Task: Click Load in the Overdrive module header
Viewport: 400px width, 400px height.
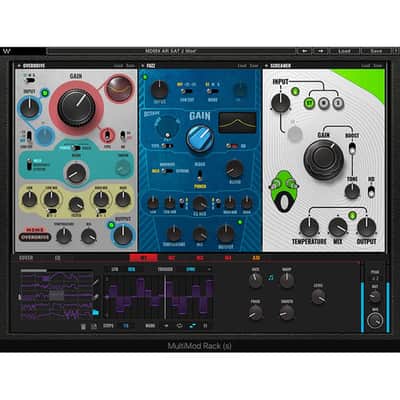Action: coord(119,66)
